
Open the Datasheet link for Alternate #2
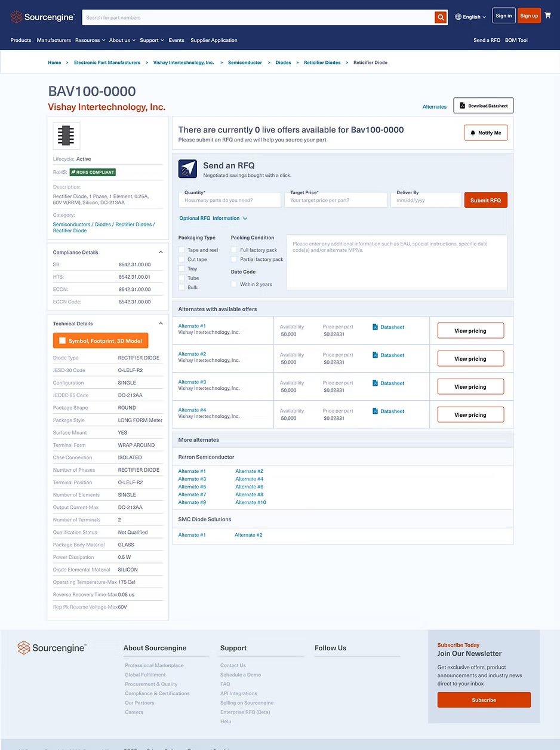[392, 355]
